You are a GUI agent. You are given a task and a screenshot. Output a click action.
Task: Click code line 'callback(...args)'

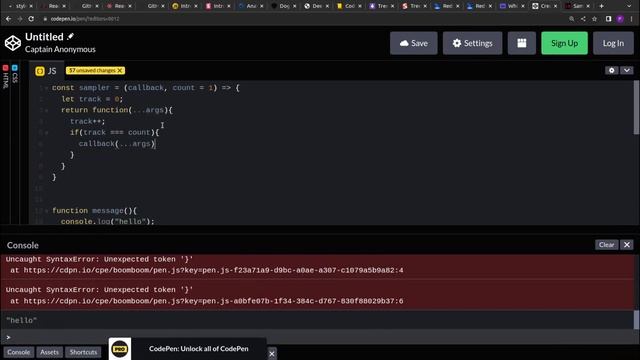tap(117, 144)
